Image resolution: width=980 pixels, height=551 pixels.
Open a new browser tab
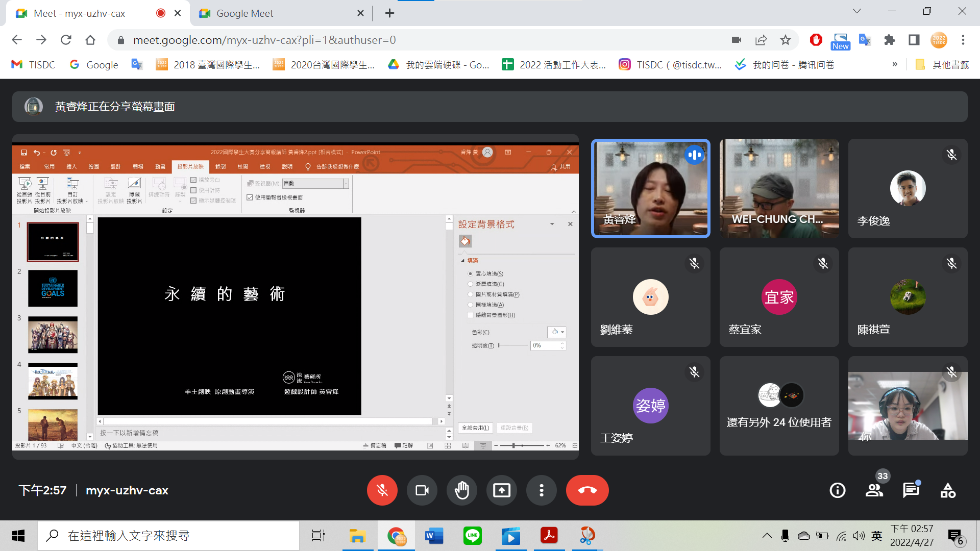click(x=389, y=13)
